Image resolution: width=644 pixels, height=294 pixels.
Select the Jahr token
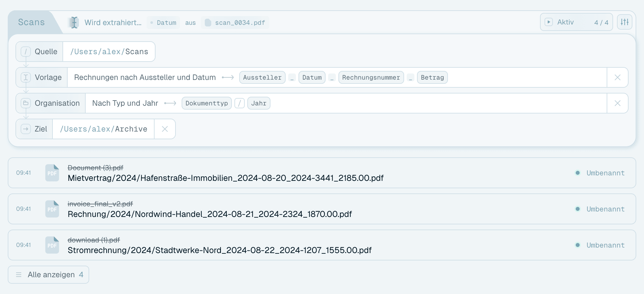pos(259,103)
